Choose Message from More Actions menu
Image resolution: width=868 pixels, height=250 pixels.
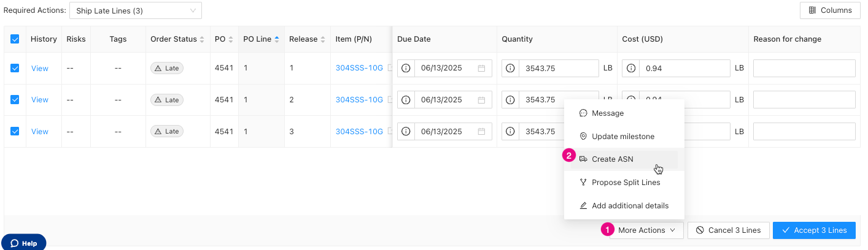point(624,113)
